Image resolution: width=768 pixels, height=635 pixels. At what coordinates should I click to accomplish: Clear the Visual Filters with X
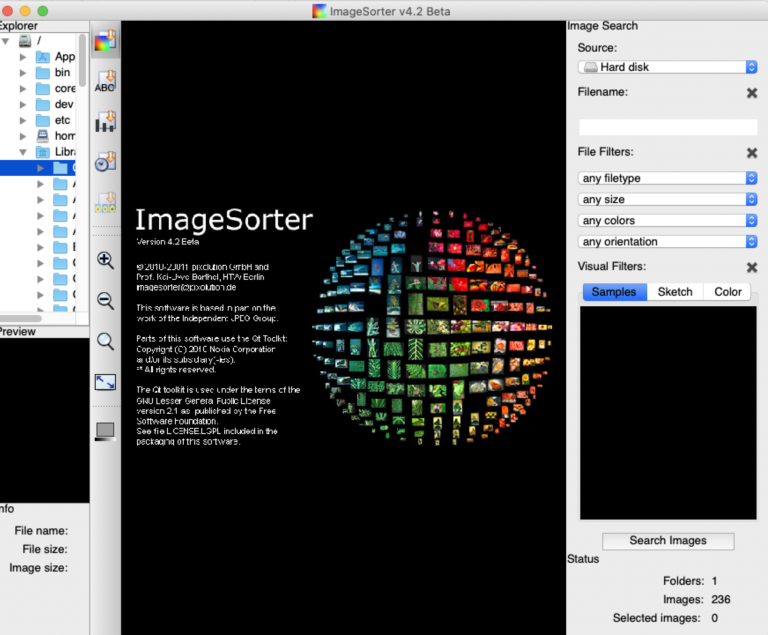click(752, 267)
